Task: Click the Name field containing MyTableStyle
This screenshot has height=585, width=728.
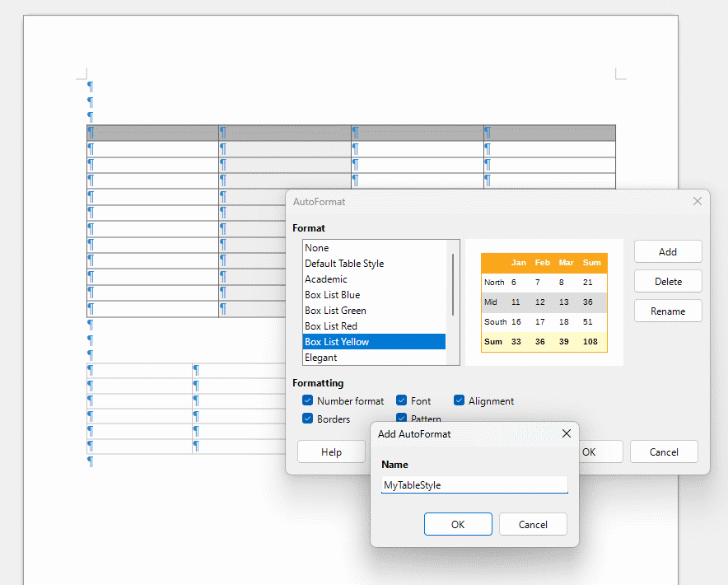Action: click(x=474, y=484)
